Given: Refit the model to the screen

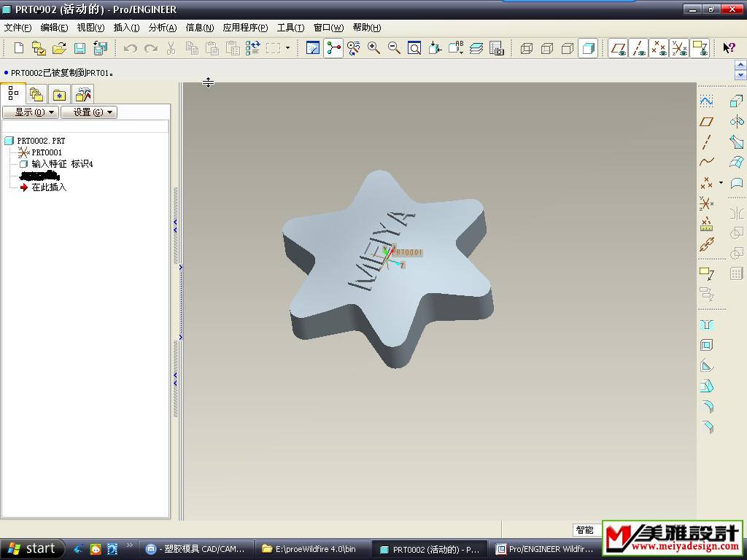Looking at the screenshot, I should tap(414, 48).
